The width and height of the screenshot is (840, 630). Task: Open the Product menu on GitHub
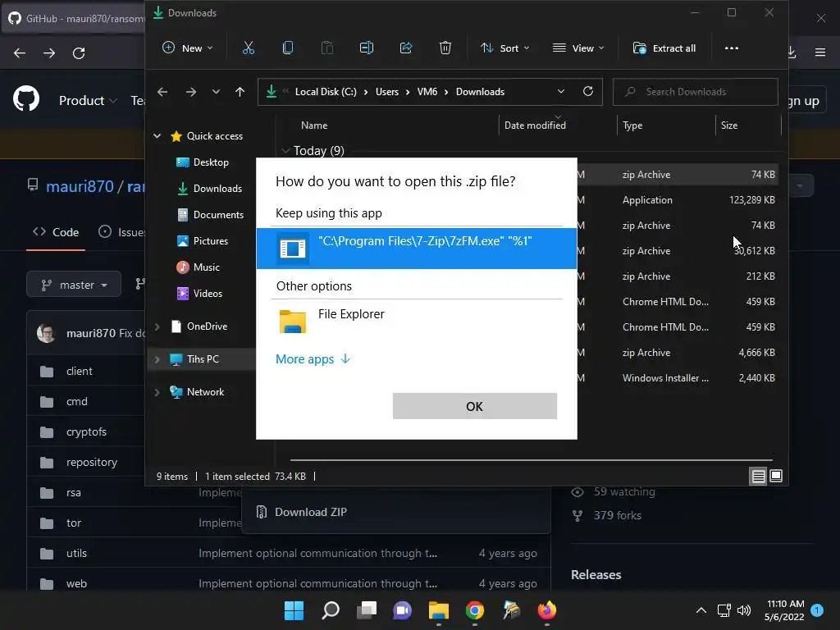click(88, 100)
